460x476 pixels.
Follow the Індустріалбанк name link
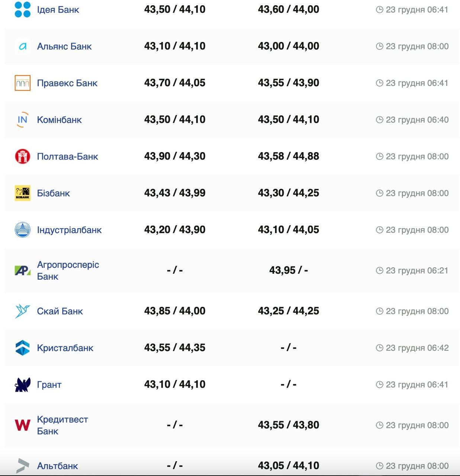69,230
